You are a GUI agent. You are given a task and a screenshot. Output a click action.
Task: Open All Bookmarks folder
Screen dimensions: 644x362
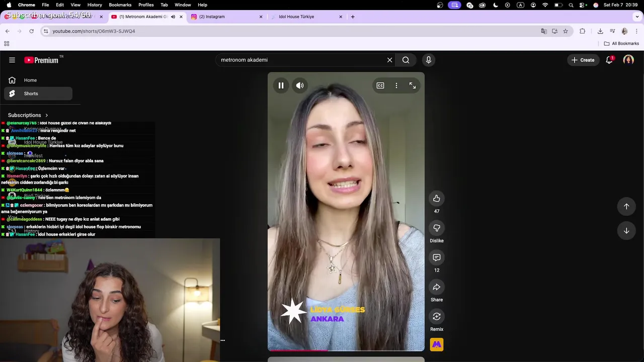[621, 44]
